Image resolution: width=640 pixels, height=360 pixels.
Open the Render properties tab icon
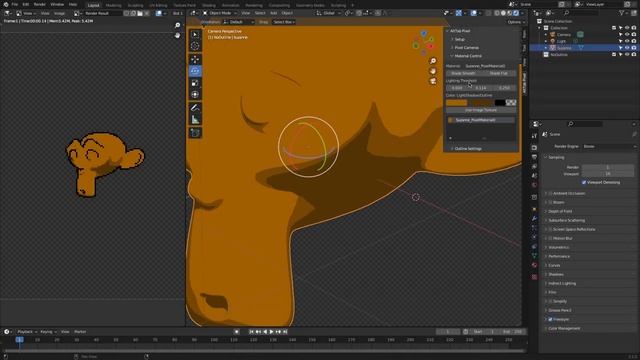(x=534, y=147)
